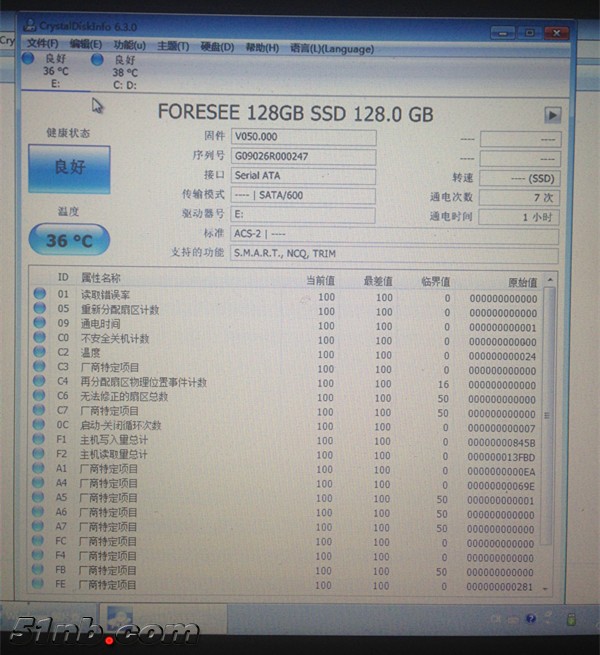Select the 读取错误率 attribute name

[105, 295]
